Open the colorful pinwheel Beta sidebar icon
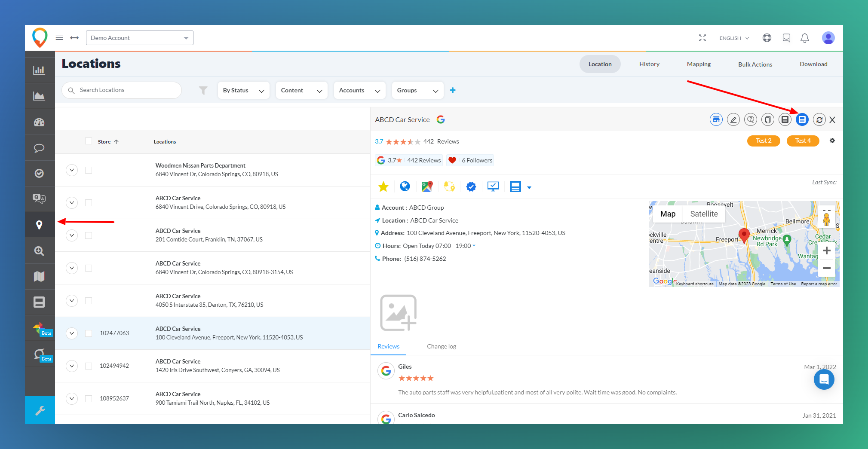 39,329
